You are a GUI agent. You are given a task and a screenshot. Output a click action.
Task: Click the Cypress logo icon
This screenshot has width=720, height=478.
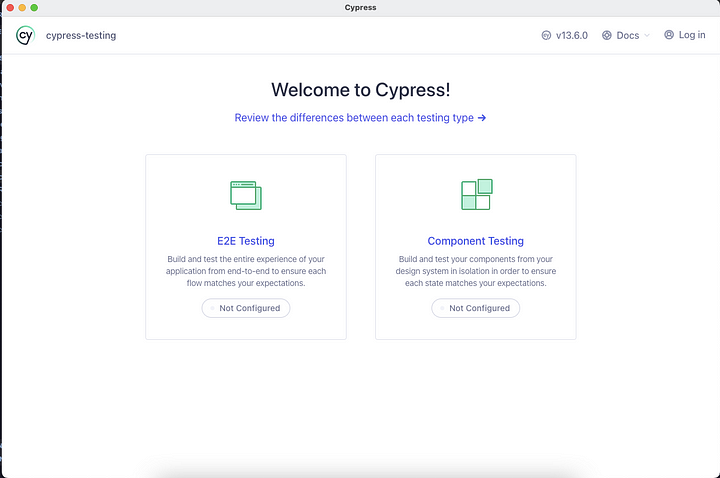pos(25,35)
